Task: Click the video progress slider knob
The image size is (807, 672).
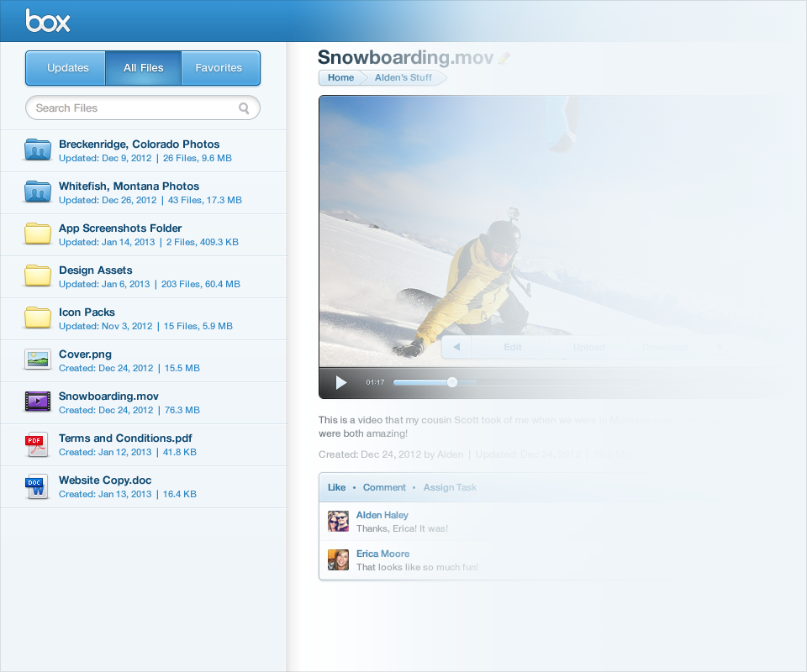Action: click(x=452, y=382)
